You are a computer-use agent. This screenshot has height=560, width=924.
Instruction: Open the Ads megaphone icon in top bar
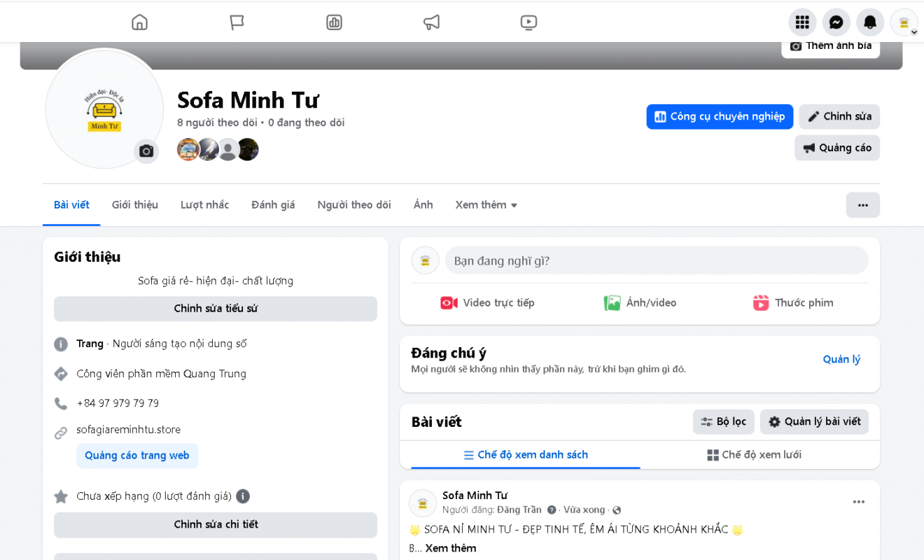click(x=431, y=22)
